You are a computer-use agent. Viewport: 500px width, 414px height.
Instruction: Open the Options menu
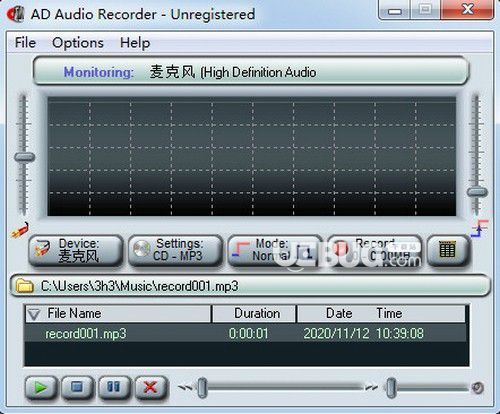tap(78, 43)
